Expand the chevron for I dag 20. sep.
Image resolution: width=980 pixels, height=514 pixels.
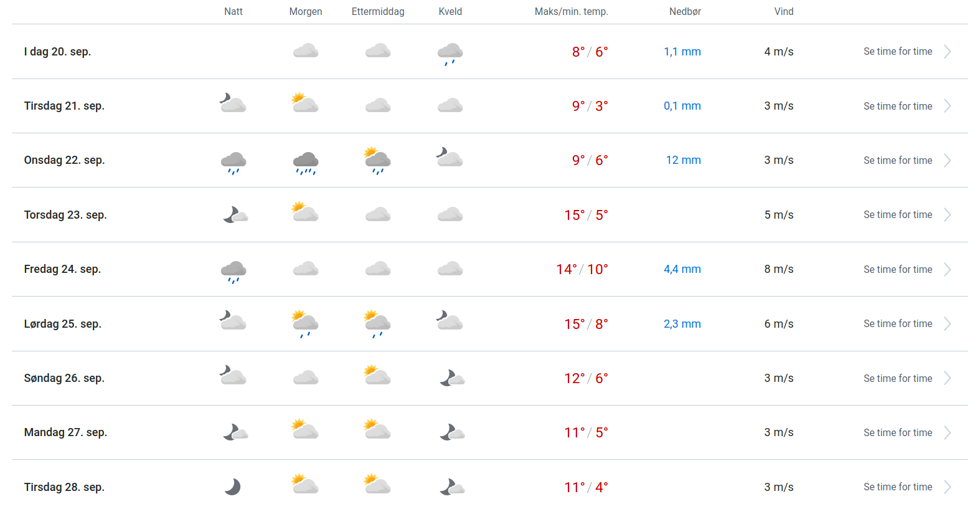coord(947,52)
